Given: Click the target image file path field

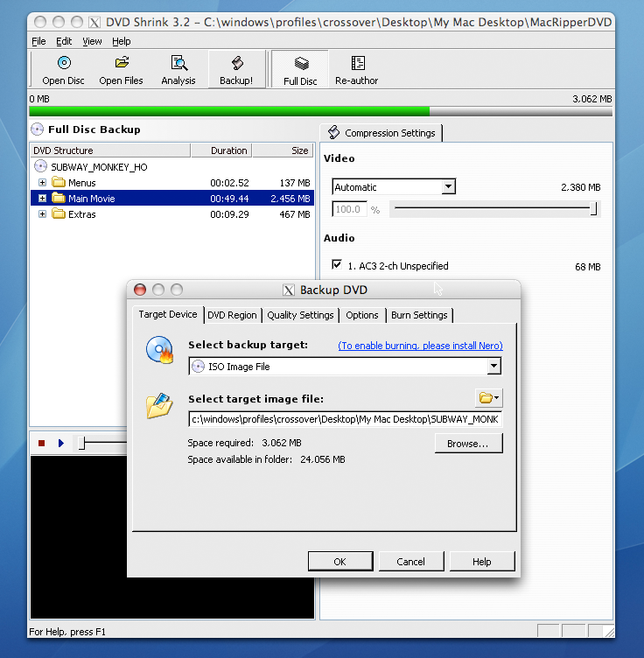Looking at the screenshot, I should 346,419.
